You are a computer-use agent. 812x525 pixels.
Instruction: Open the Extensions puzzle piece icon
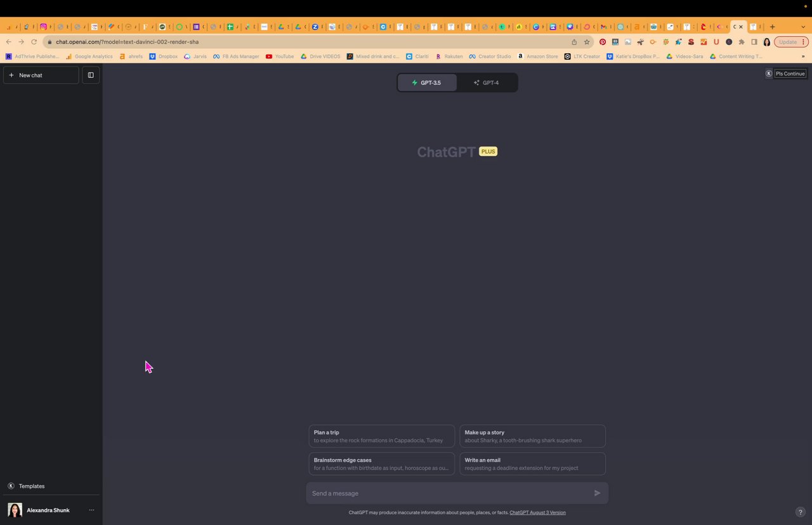742,42
